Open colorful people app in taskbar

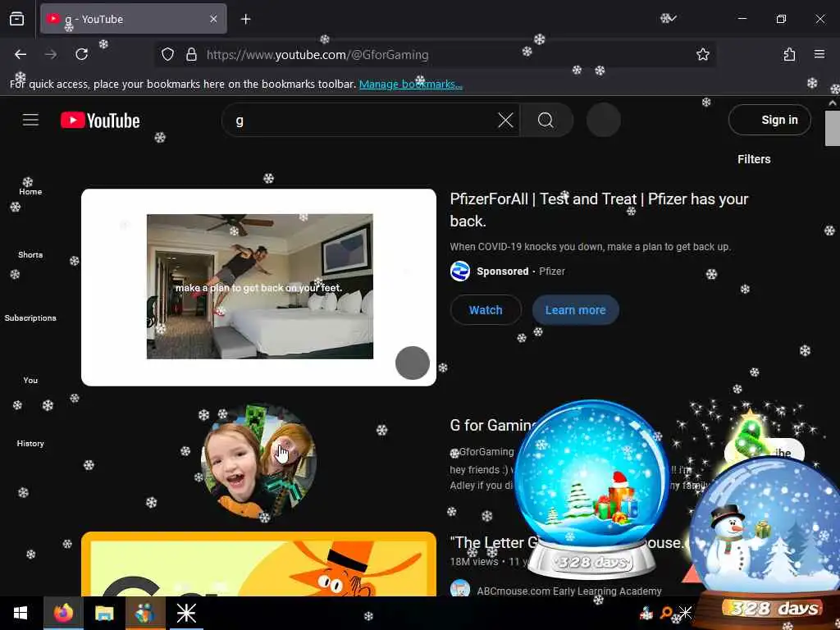145,613
